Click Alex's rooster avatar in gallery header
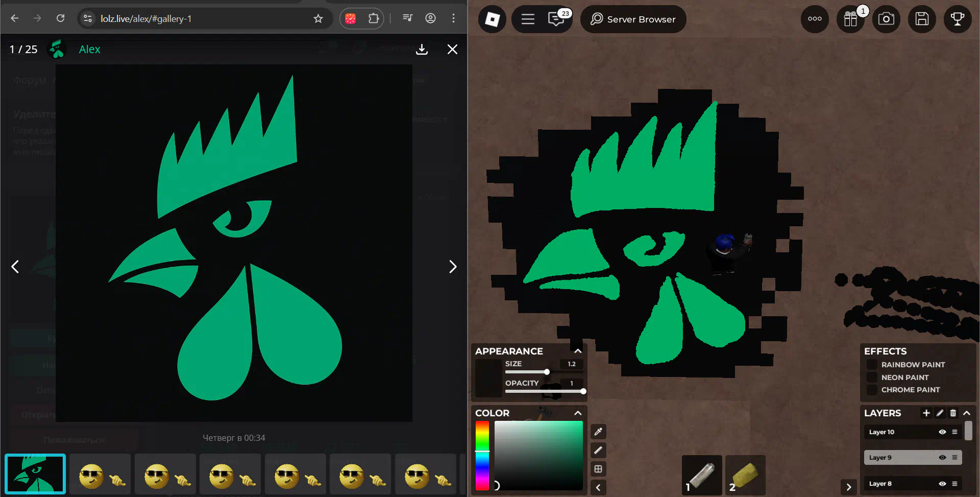The image size is (980, 497). 57,49
